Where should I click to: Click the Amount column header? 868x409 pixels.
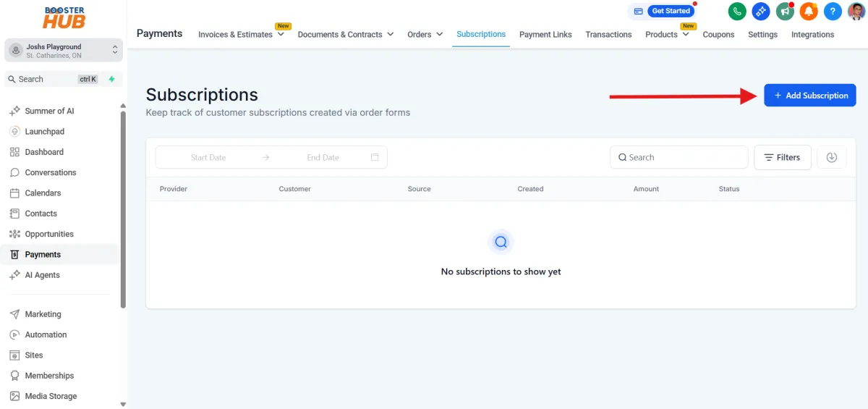[x=647, y=189]
